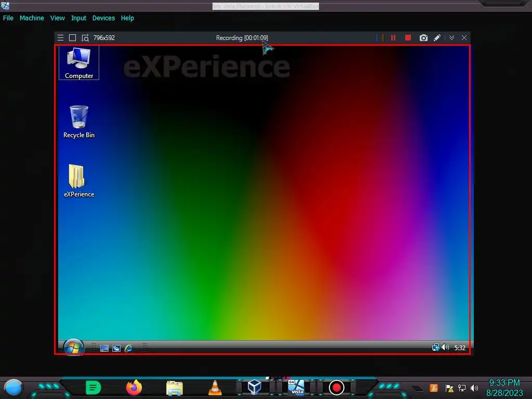Select the Recycle Bin desktop icon
This screenshot has height=399, width=532.
(x=79, y=122)
